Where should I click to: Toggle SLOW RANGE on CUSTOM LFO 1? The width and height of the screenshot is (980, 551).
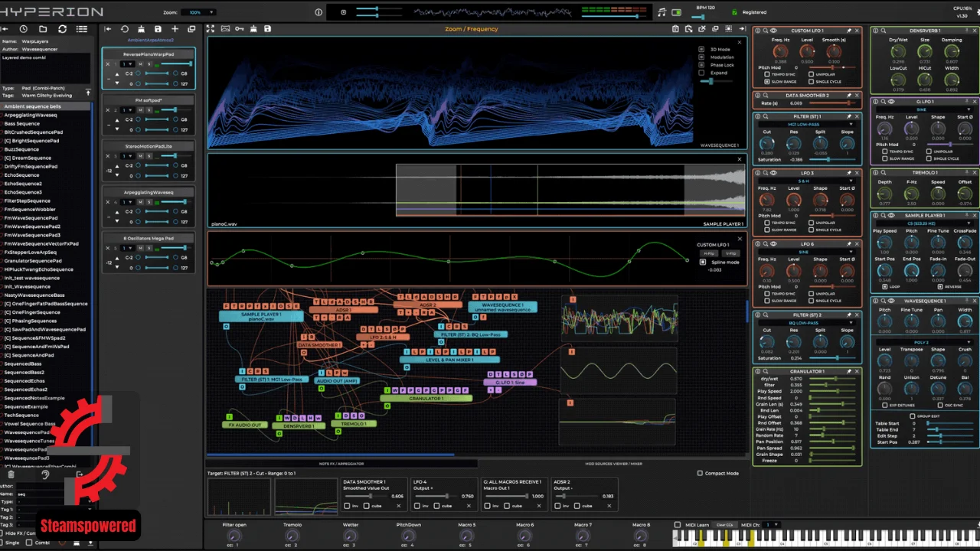click(767, 81)
